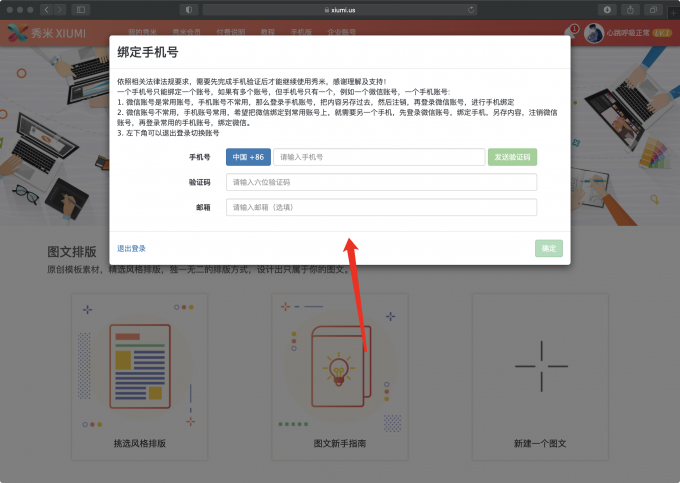Open the 挑选风格排版 card illustration
Viewport: 680px width, 483px height.
coord(140,366)
